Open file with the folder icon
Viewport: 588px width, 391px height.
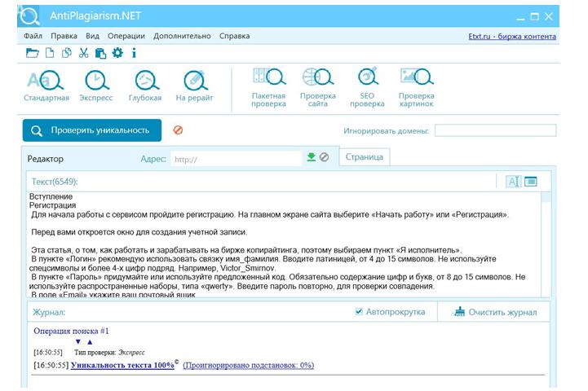(x=33, y=53)
